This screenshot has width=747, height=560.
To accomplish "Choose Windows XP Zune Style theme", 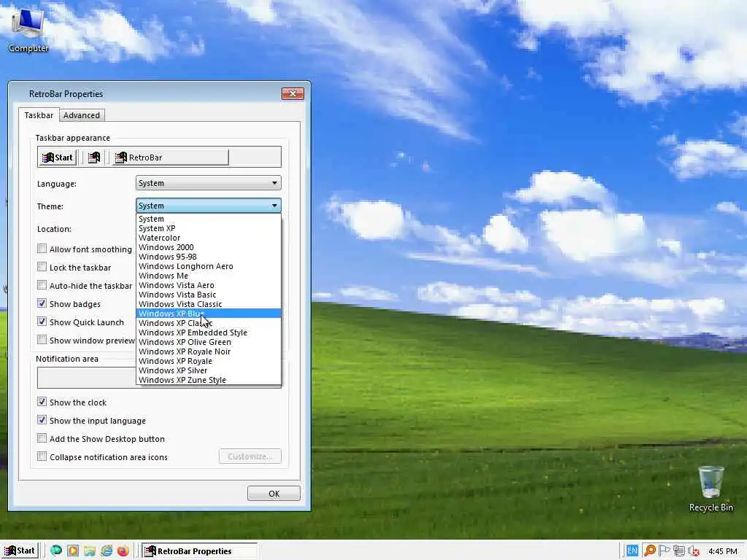I will 209,380.
